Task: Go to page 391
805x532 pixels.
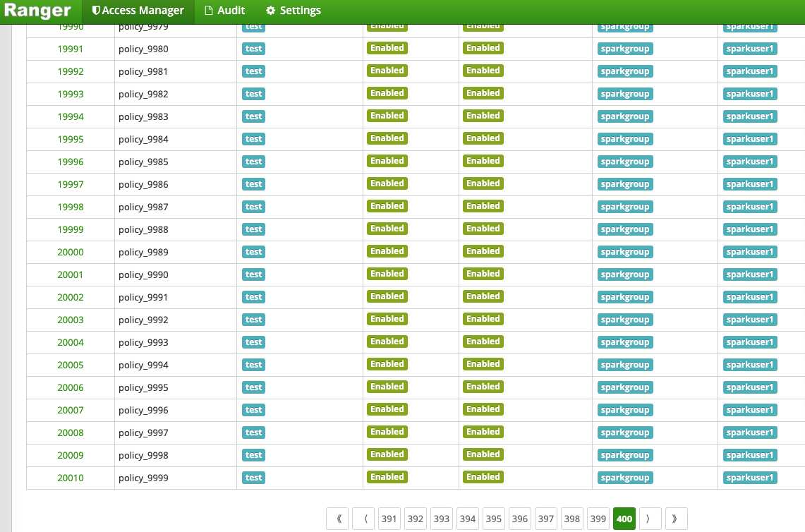Action: 389,519
